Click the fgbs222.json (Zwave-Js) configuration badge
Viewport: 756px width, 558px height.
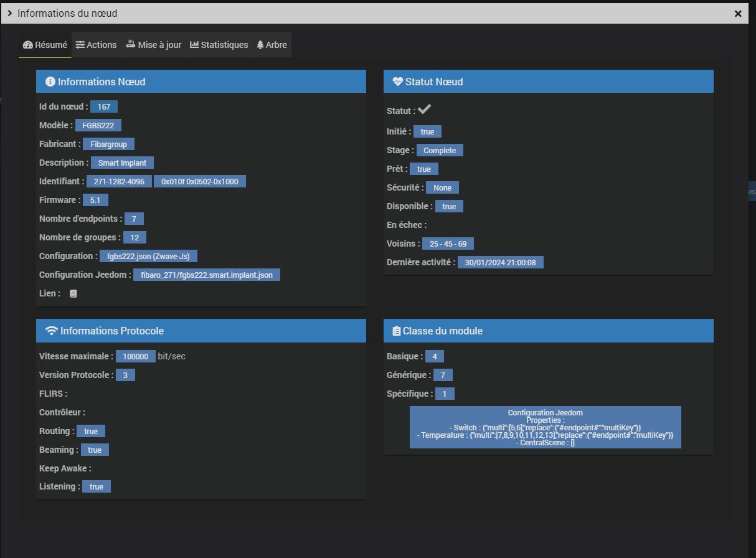[148, 256]
